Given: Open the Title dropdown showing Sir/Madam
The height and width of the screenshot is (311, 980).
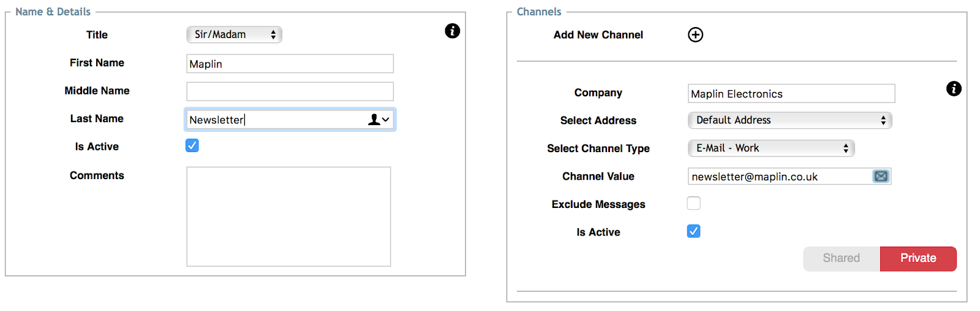Looking at the screenshot, I should pyautogui.click(x=234, y=34).
